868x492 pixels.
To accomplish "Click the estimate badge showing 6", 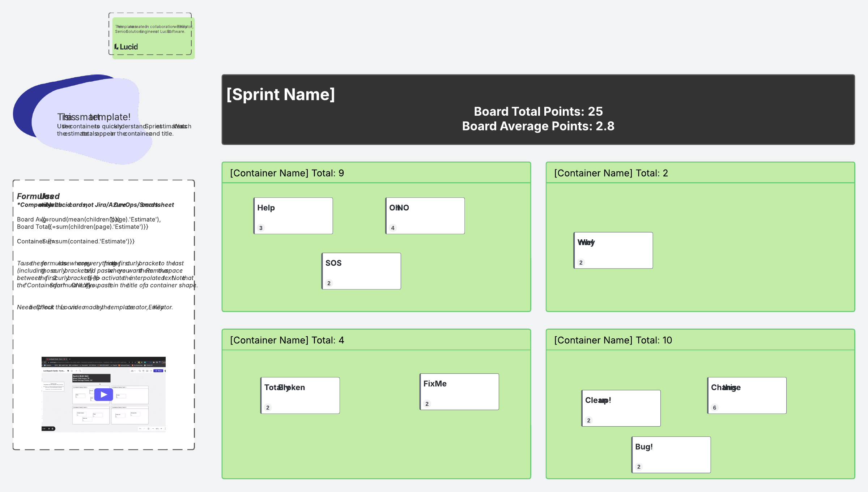I will [714, 408].
